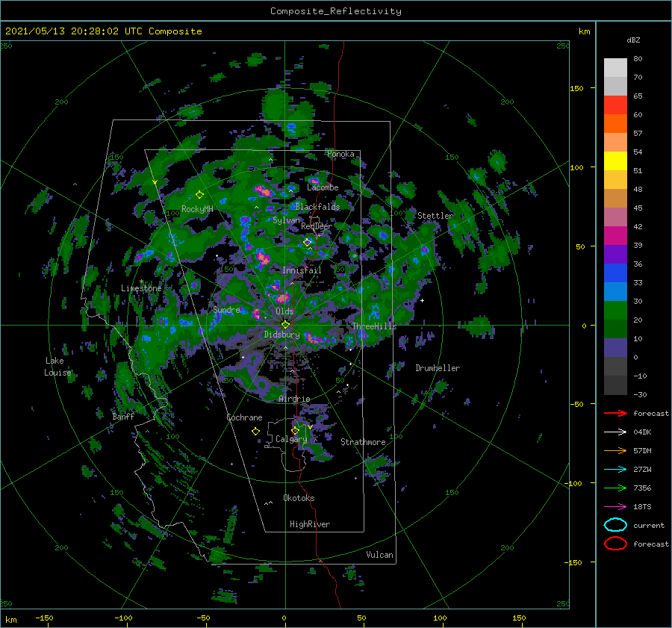The height and width of the screenshot is (628, 672).
Task: Click the red forecast arrow in legend
Action: (615, 413)
